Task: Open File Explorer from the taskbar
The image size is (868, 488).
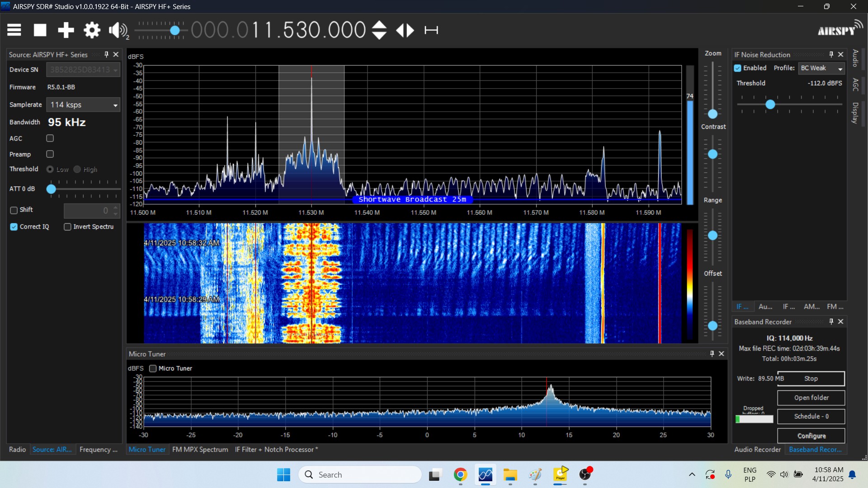Action: 510,474
